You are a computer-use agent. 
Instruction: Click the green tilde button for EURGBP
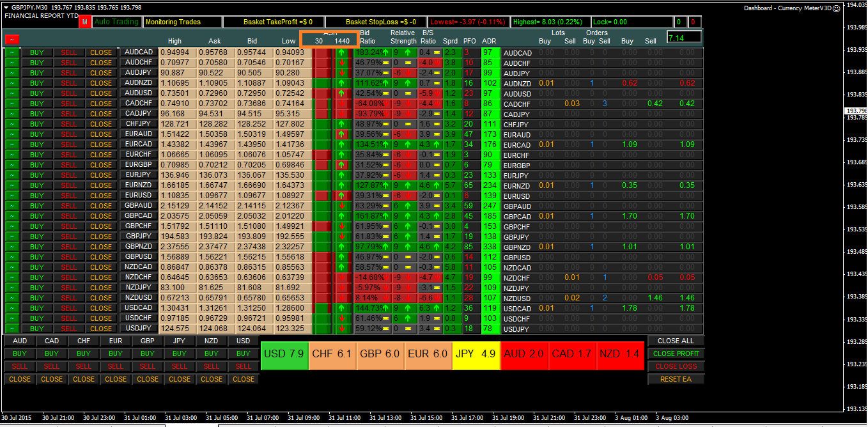[12, 165]
